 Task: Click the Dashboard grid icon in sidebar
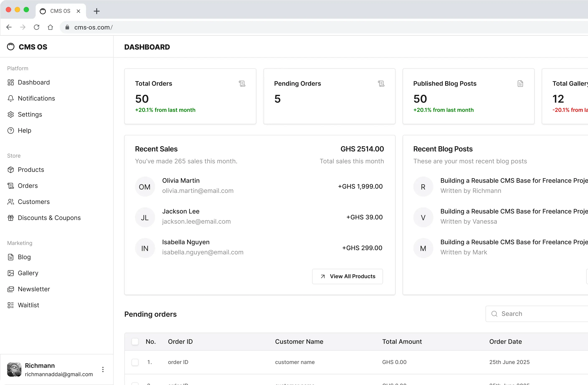pyautogui.click(x=11, y=82)
